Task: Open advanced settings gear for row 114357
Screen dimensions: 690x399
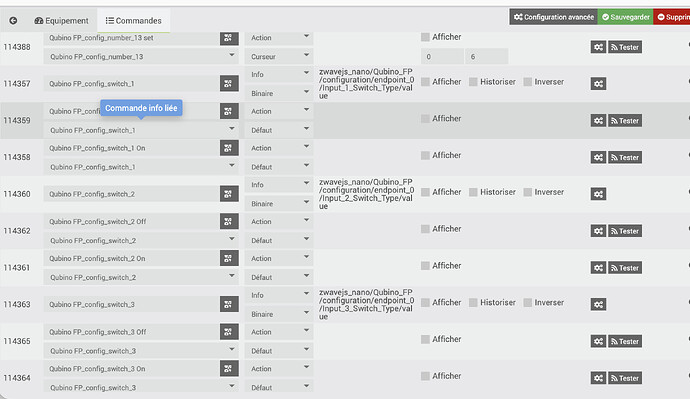Action: (598, 84)
